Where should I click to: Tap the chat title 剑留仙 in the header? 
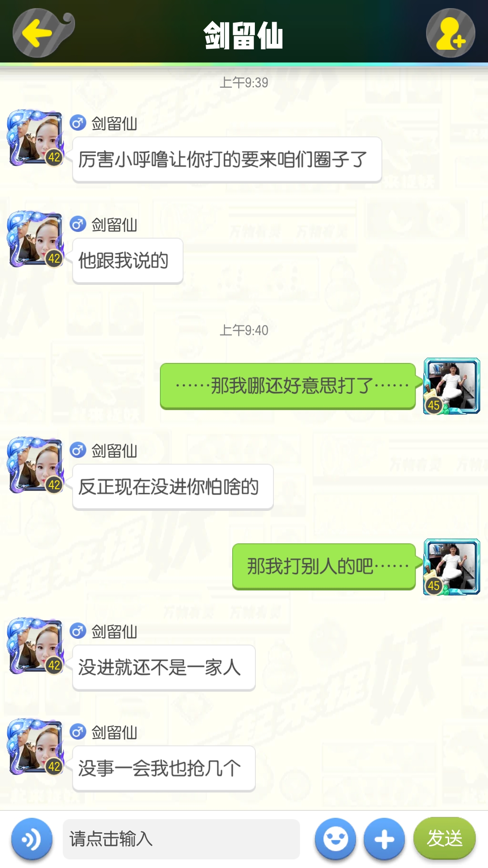click(244, 35)
